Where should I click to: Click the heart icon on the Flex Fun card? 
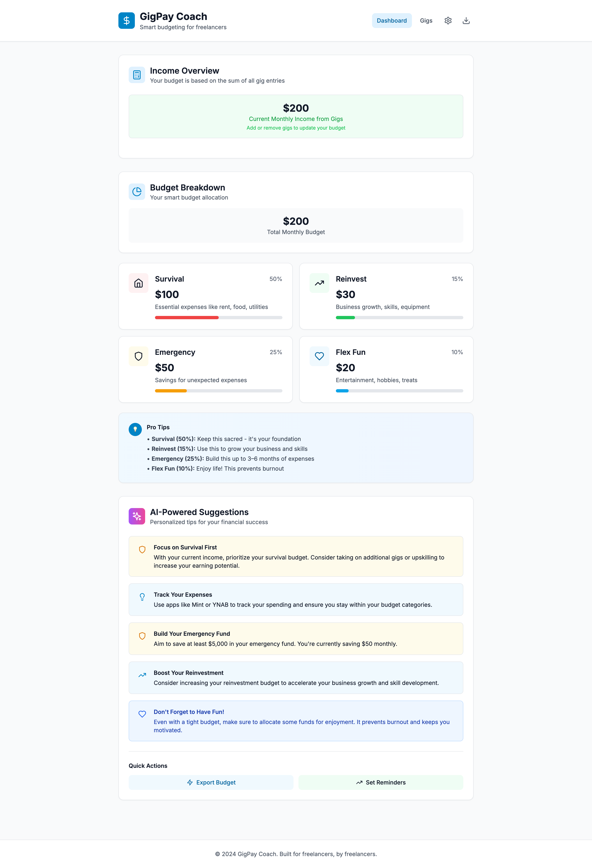point(319,356)
